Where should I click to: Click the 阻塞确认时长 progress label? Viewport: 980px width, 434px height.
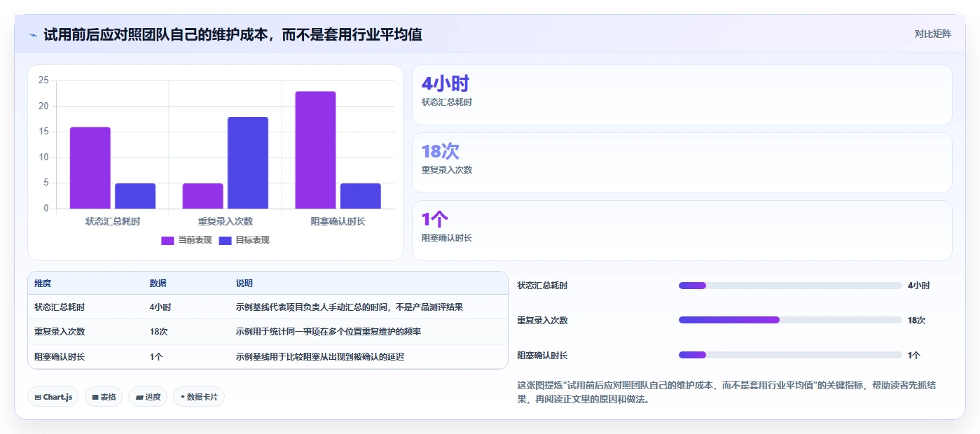pos(542,355)
